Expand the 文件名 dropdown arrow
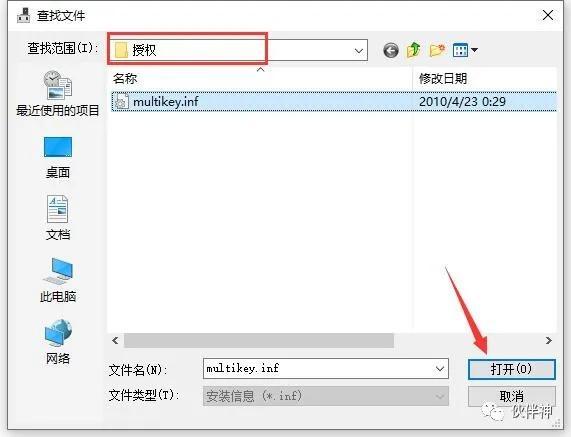571x437 pixels. coord(440,369)
